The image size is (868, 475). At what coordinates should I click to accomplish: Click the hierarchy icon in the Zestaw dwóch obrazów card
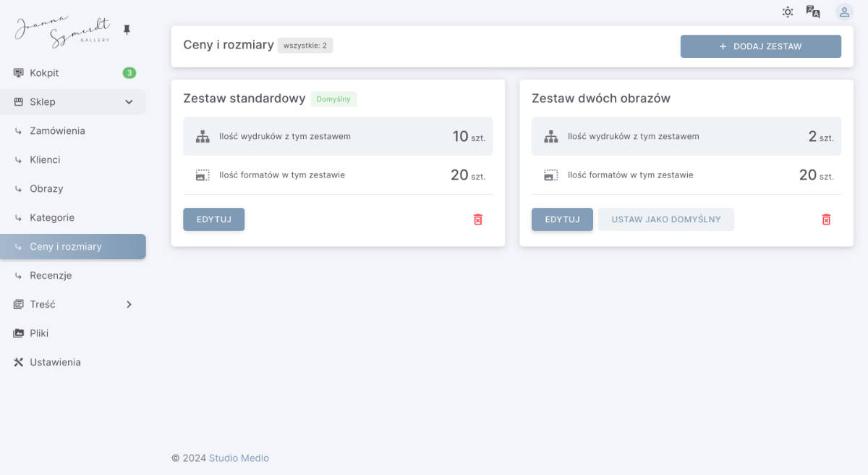(551, 136)
